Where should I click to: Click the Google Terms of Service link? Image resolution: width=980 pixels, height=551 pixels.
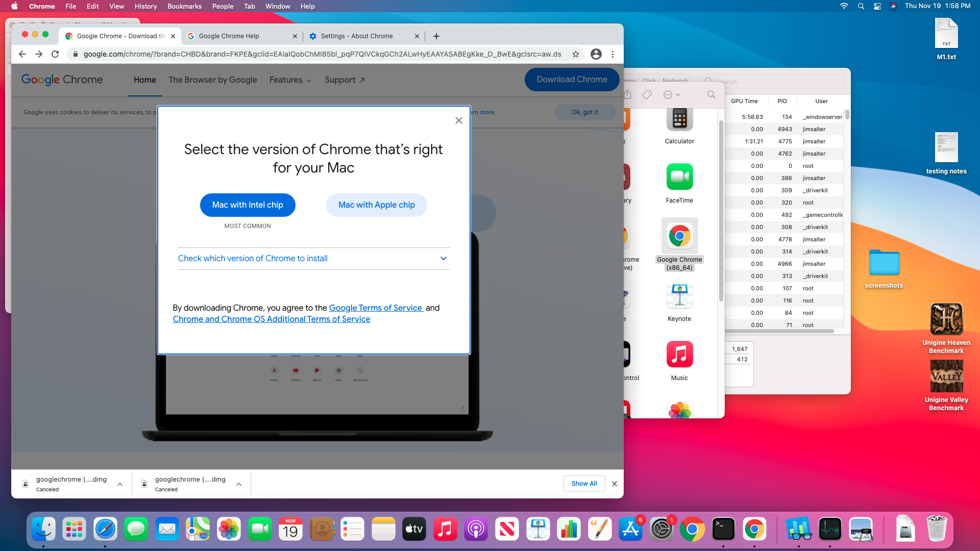click(x=376, y=308)
